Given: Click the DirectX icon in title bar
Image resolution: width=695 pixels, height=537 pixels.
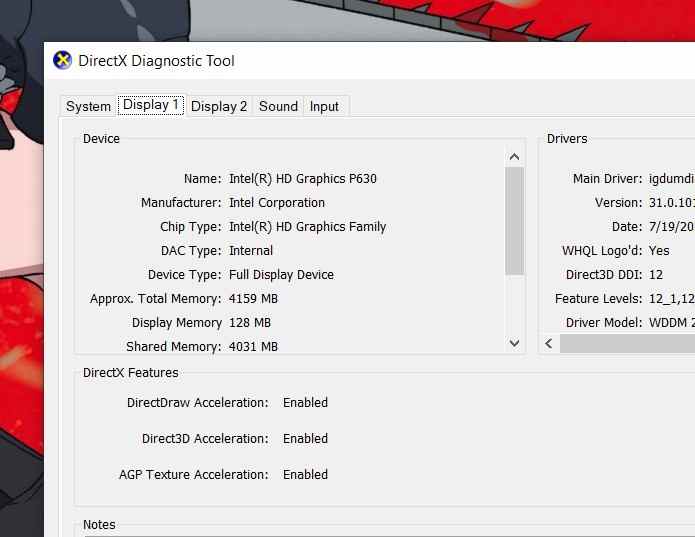Looking at the screenshot, I should pos(62,60).
